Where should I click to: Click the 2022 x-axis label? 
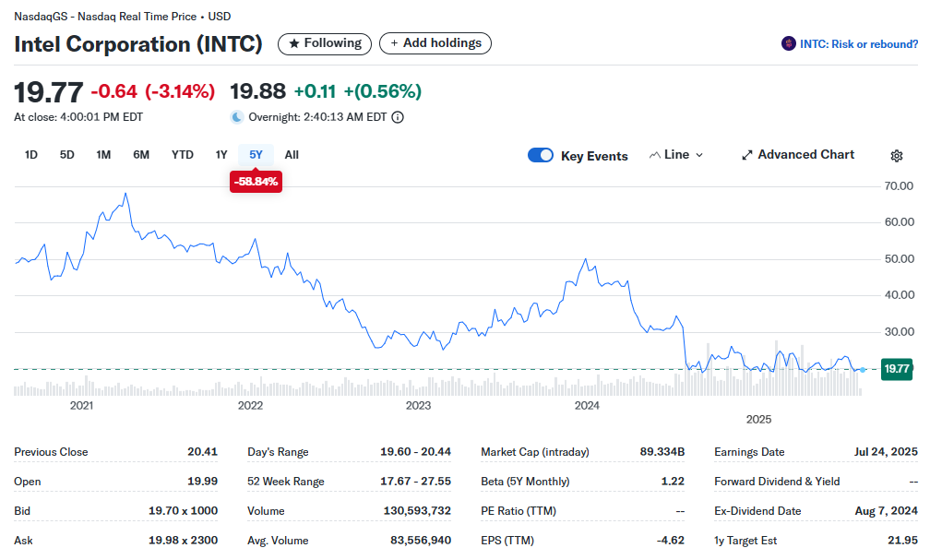pyautogui.click(x=250, y=406)
